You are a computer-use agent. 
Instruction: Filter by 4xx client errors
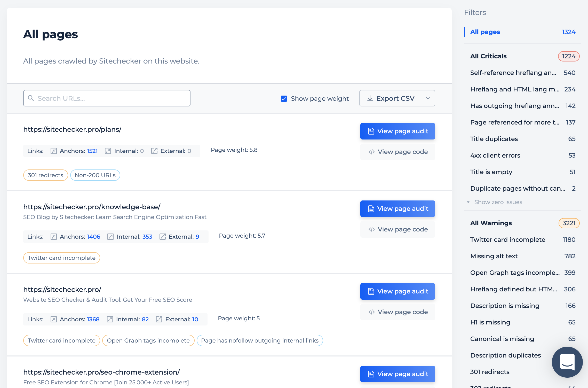tap(522, 156)
